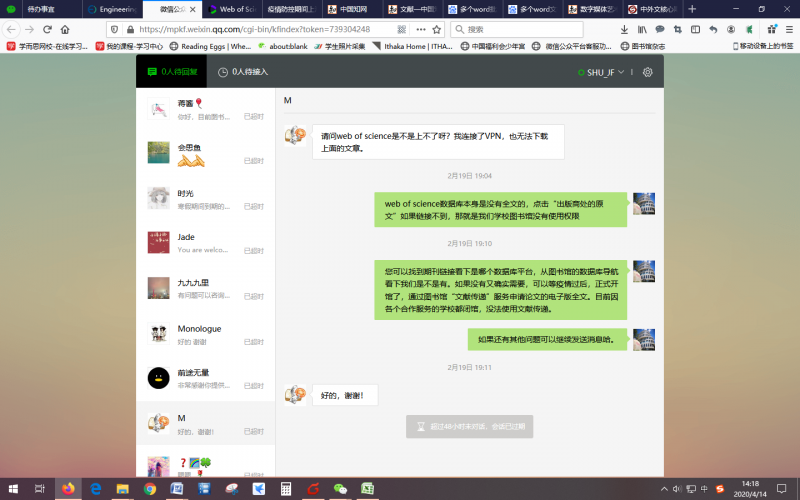Viewport: 800px width, 500px height.
Task: Switch to the 中国知网 tab
Action: click(x=352, y=9)
